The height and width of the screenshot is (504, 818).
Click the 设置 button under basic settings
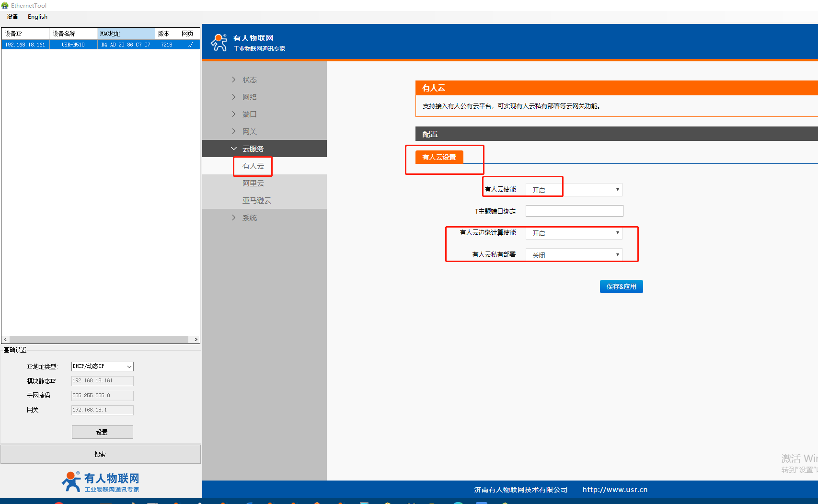point(103,432)
